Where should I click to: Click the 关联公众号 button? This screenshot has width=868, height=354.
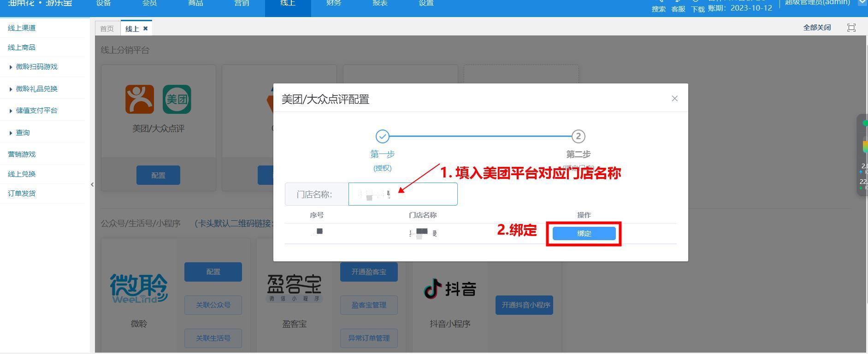[213, 305]
